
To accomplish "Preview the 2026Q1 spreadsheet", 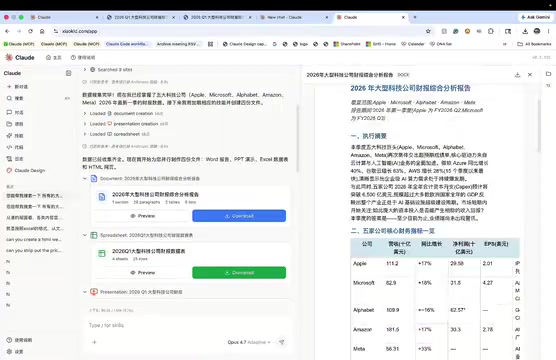I will pyautogui.click(x=143, y=272).
